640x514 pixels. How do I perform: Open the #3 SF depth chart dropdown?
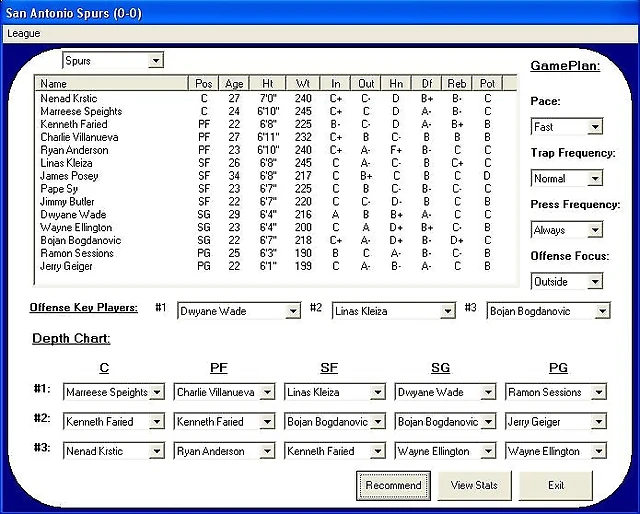(335, 451)
